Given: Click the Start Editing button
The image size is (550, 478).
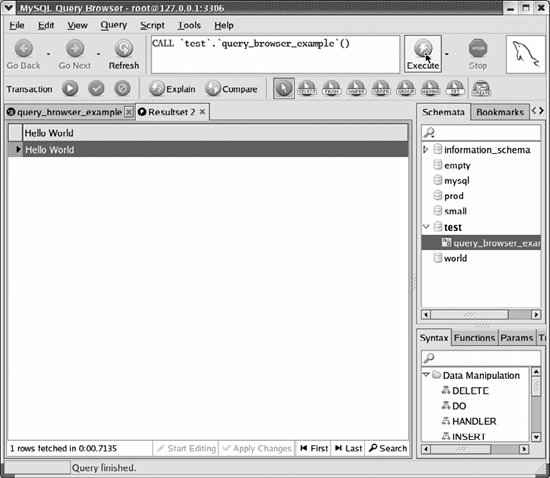Looking at the screenshot, I should [x=186, y=448].
